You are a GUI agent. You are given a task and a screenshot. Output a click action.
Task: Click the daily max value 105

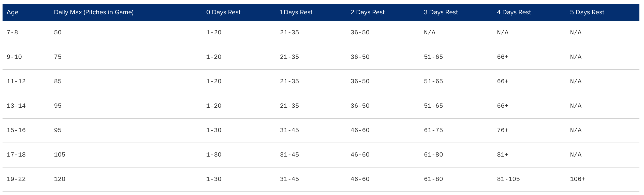click(60, 155)
